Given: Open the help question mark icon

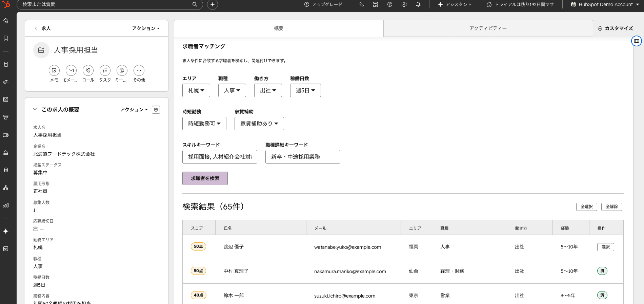Looking at the screenshot, I should pyautogui.click(x=390, y=4).
